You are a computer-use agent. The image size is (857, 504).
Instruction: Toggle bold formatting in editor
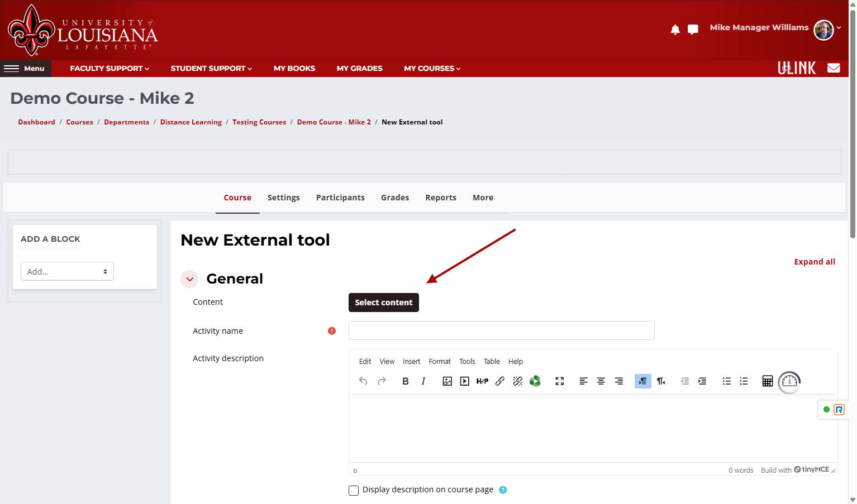point(406,381)
